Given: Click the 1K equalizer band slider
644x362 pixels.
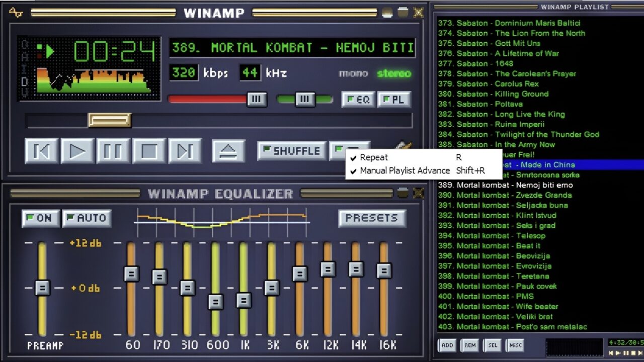Looking at the screenshot, I should tap(244, 300).
